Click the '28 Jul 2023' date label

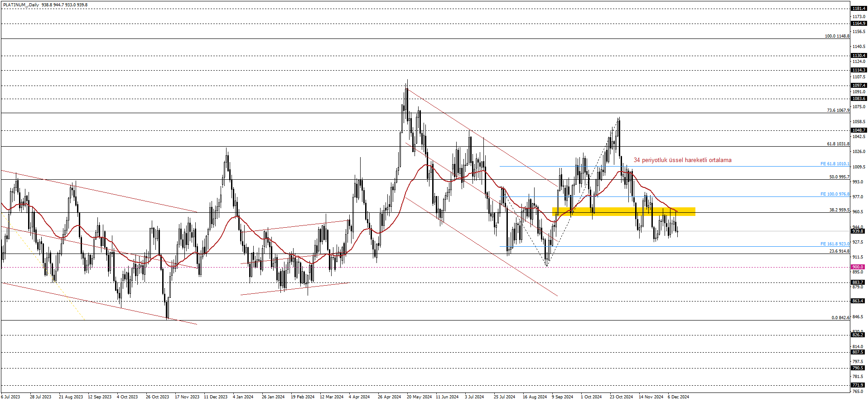40,397
